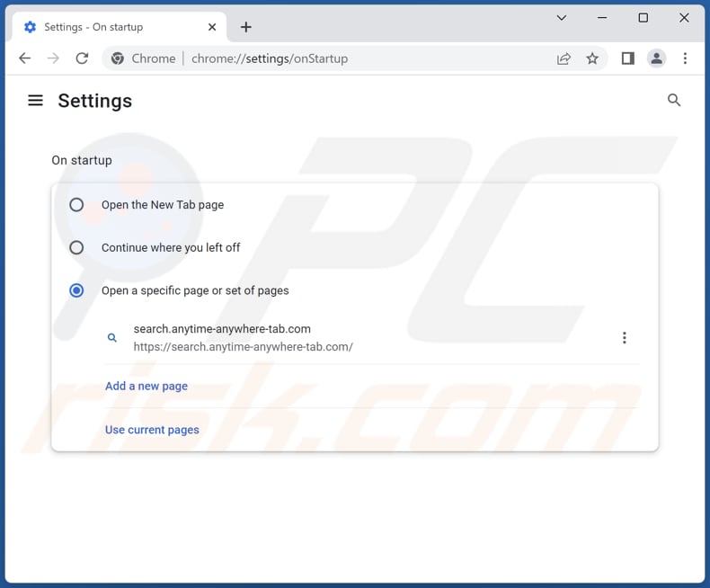Toggle the browser side panel

[628, 58]
